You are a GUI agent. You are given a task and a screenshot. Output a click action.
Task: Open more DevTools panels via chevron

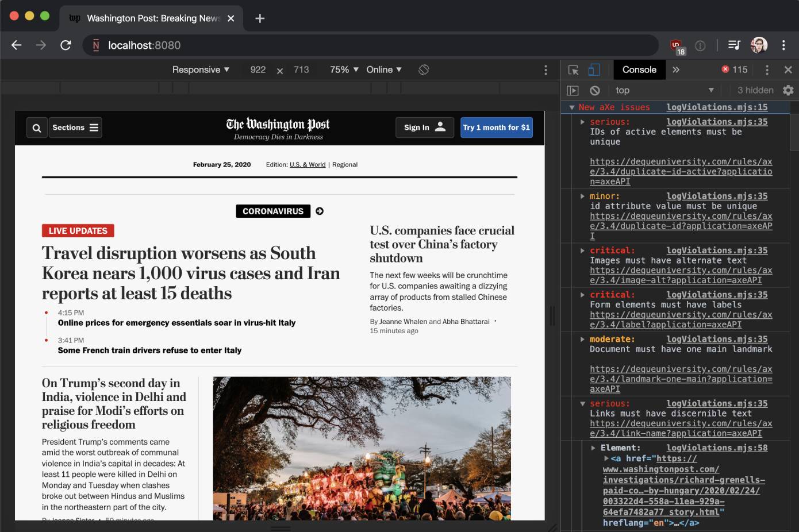point(677,70)
